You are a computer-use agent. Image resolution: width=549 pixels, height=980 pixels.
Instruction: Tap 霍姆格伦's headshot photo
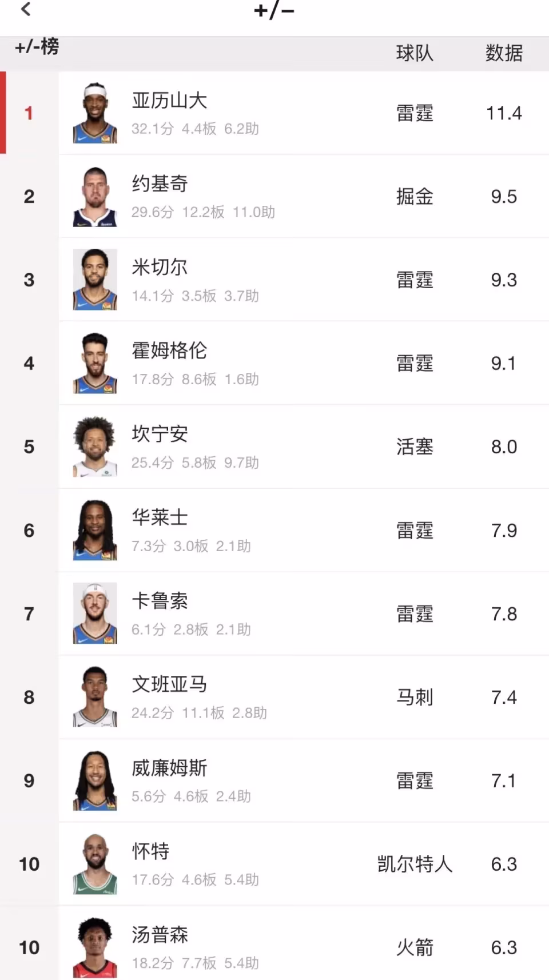coord(95,363)
